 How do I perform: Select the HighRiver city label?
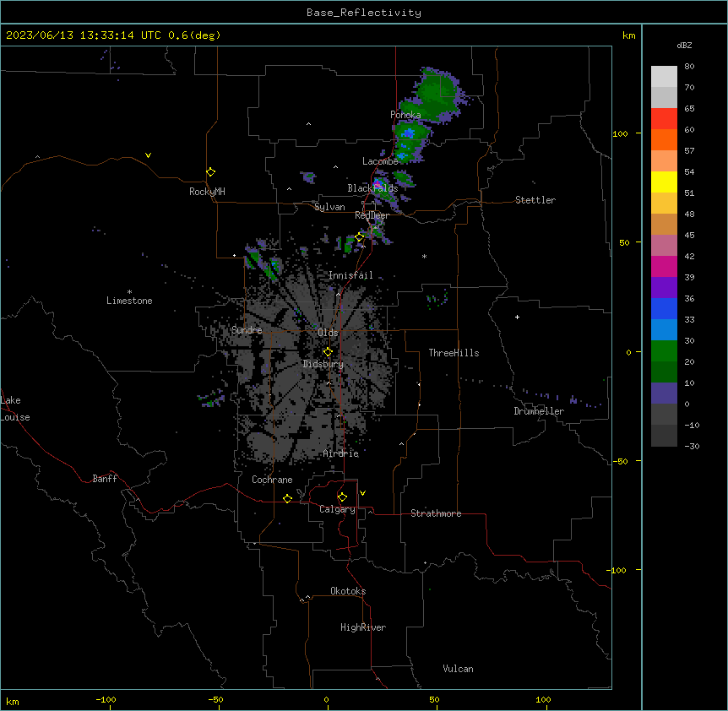click(x=363, y=627)
